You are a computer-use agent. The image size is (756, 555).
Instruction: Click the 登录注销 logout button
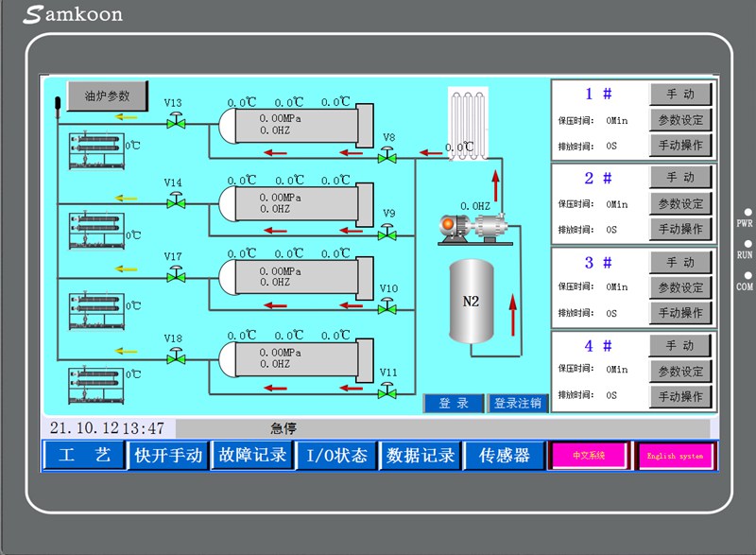(x=517, y=404)
